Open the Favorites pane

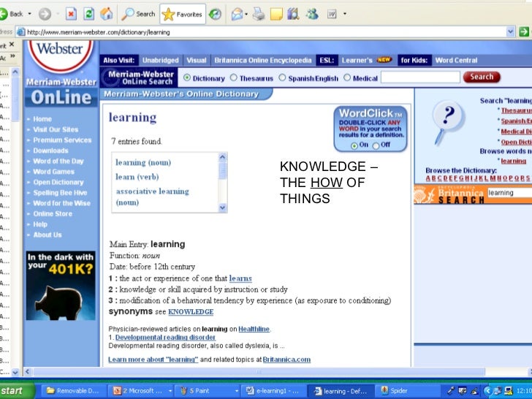pos(183,15)
